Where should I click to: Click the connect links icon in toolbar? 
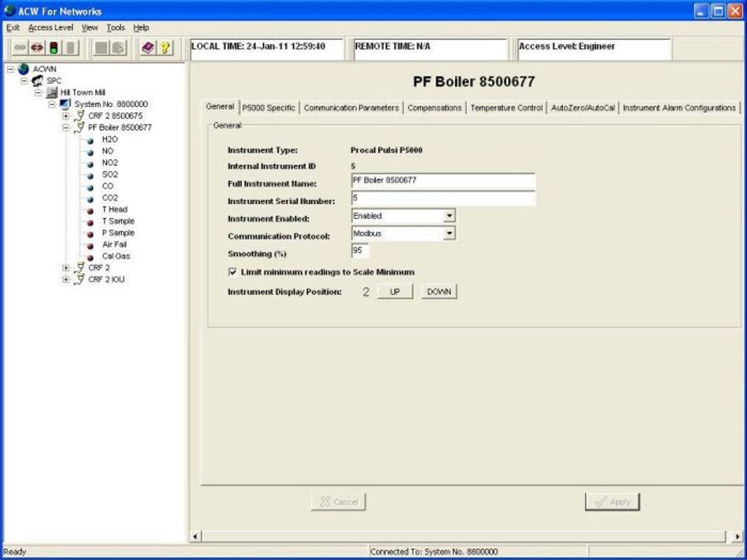click(x=19, y=47)
